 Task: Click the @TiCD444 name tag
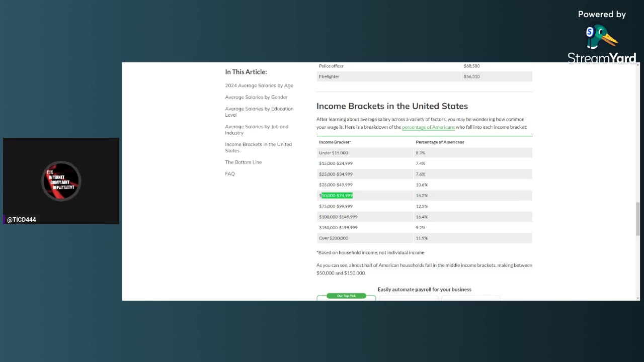coord(22,220)
